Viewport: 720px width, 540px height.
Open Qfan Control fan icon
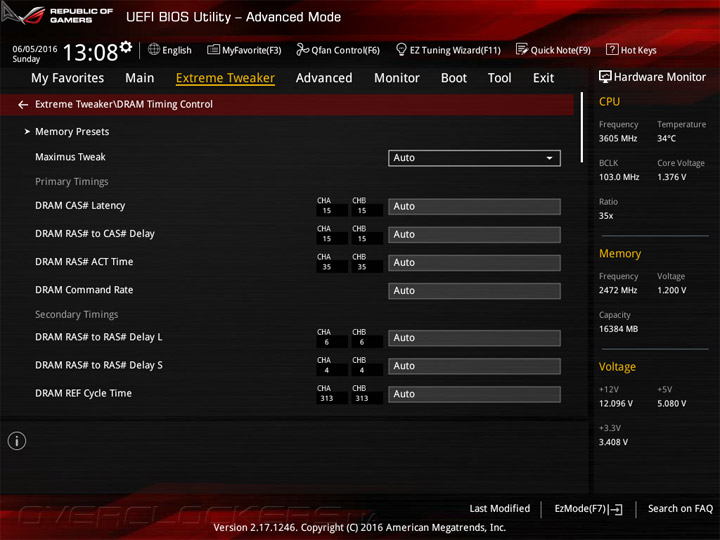point(302,49)
